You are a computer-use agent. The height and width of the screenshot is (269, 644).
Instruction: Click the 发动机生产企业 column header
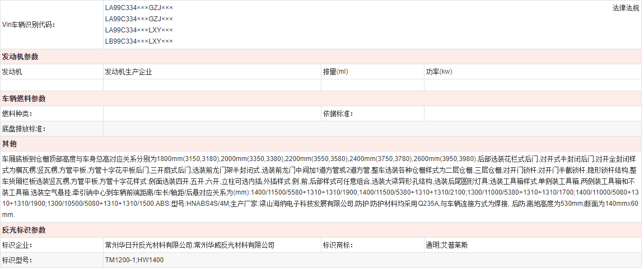click(x=128, y=72)
